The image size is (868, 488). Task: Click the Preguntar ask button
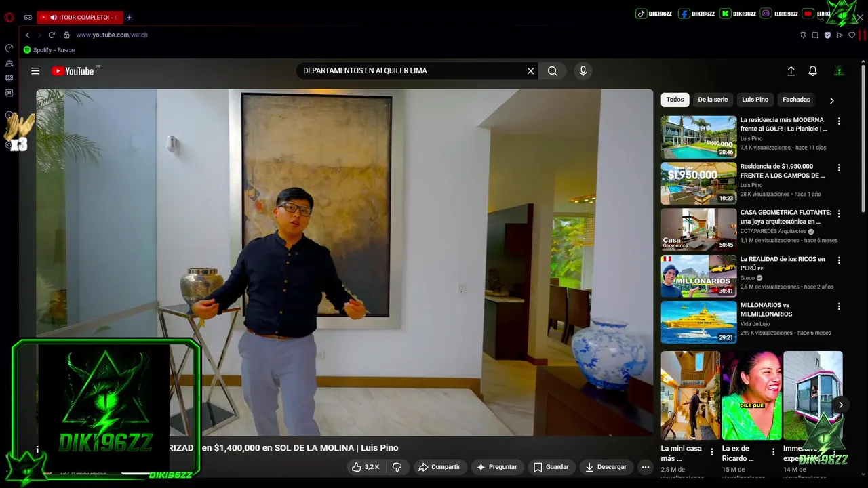497,467
